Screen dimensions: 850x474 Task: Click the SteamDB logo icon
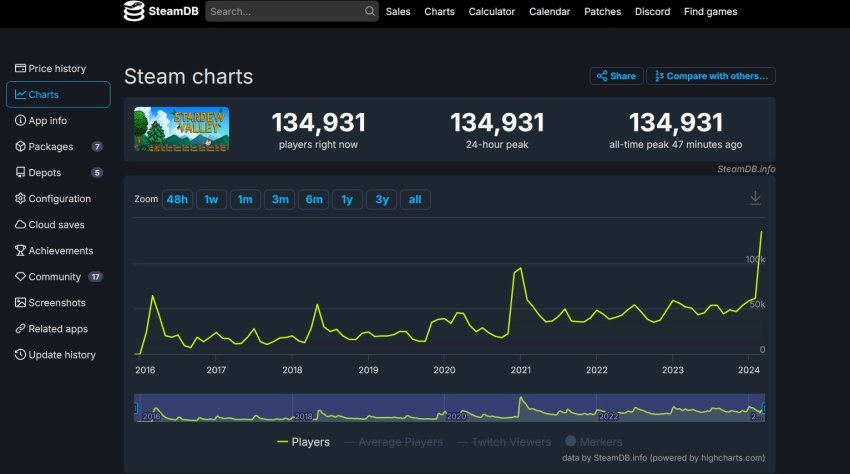point(134,12)
